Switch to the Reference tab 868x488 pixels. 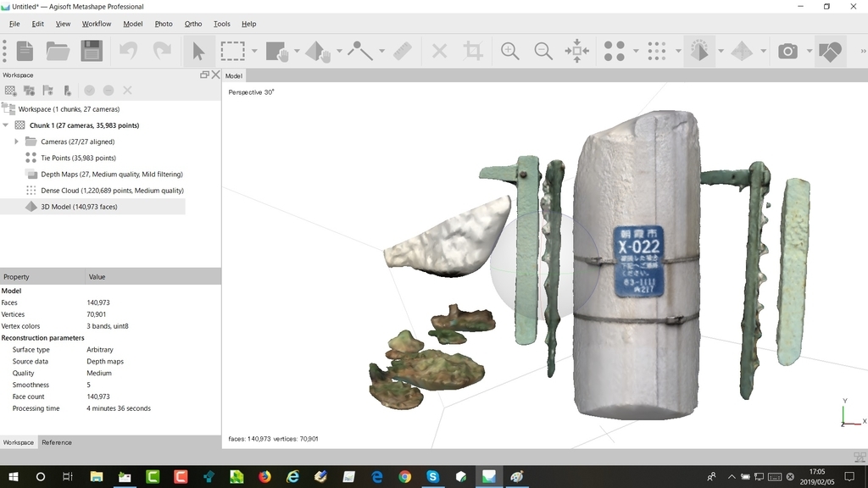(57, 442)
